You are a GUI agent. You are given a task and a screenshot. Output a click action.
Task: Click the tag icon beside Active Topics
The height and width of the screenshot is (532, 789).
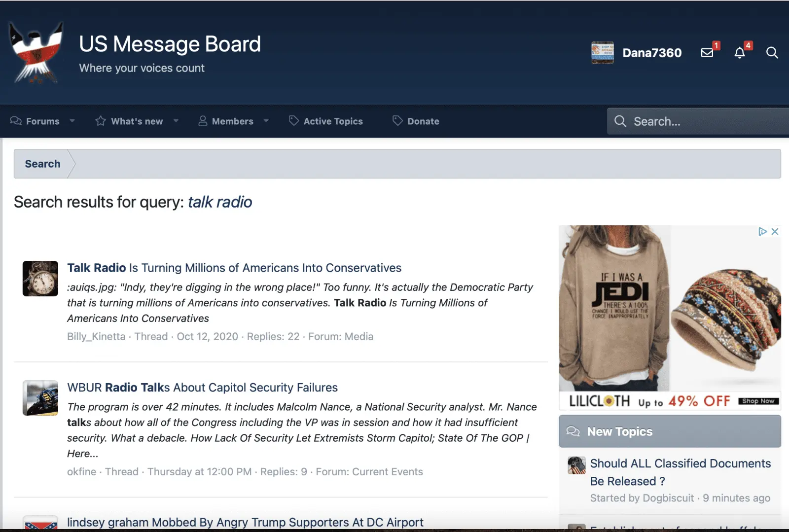click(293, 121)
